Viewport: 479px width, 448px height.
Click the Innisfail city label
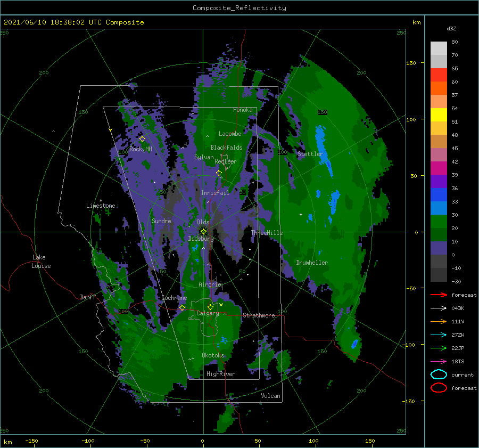(x=215, y=193)
